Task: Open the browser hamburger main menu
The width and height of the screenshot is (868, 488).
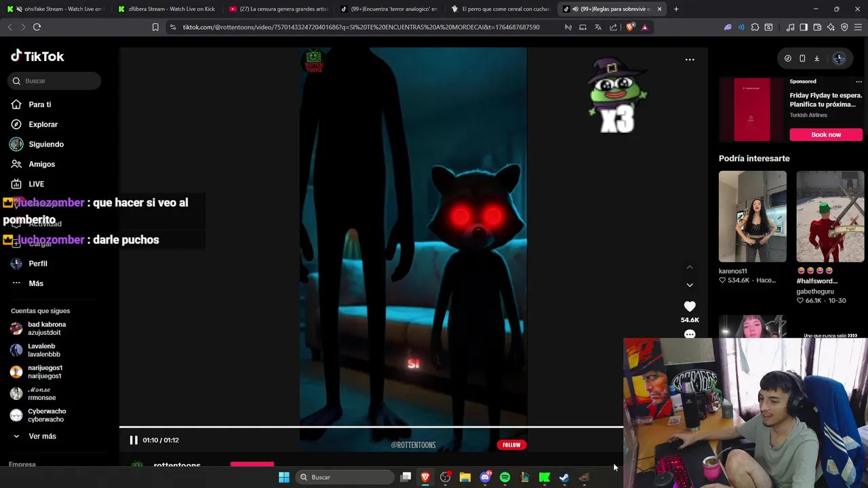Action: (858, 27)
